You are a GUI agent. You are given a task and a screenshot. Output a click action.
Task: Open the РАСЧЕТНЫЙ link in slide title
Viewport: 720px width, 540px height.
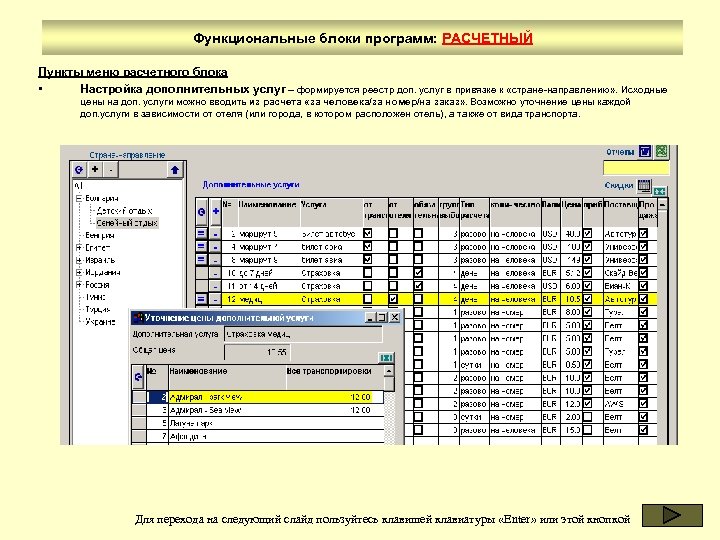[487, 38]
